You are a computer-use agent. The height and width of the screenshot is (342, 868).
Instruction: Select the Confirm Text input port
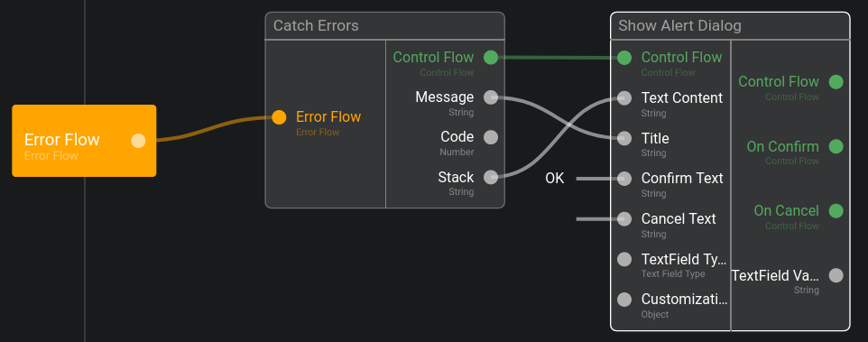coord(624,178)
